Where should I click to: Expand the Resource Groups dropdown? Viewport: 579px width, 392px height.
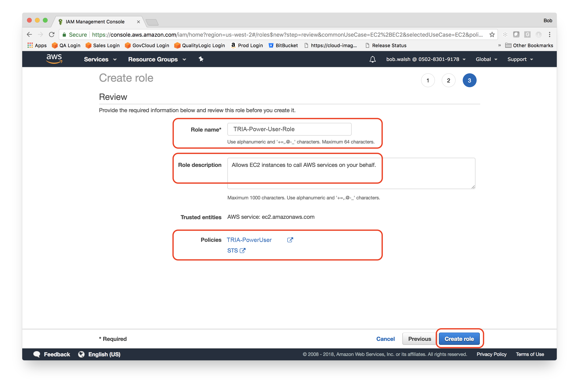[157, 59]
